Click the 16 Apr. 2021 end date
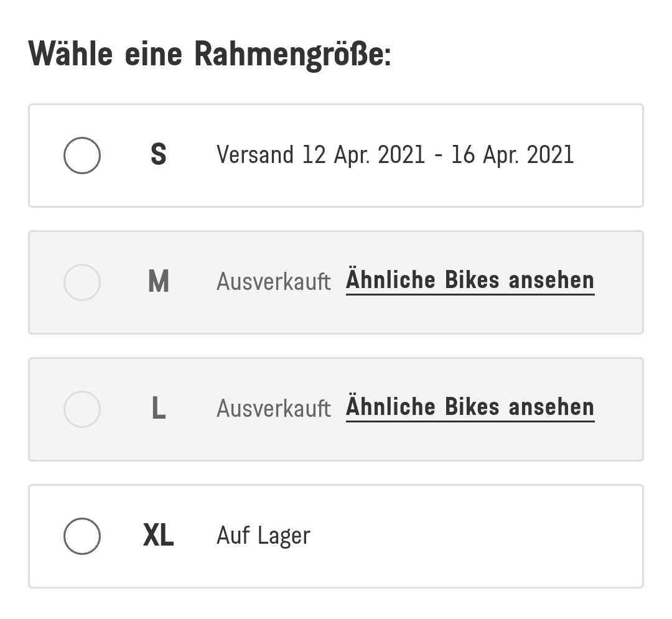The width and height of the screenshot is (672, 619). 512,155
